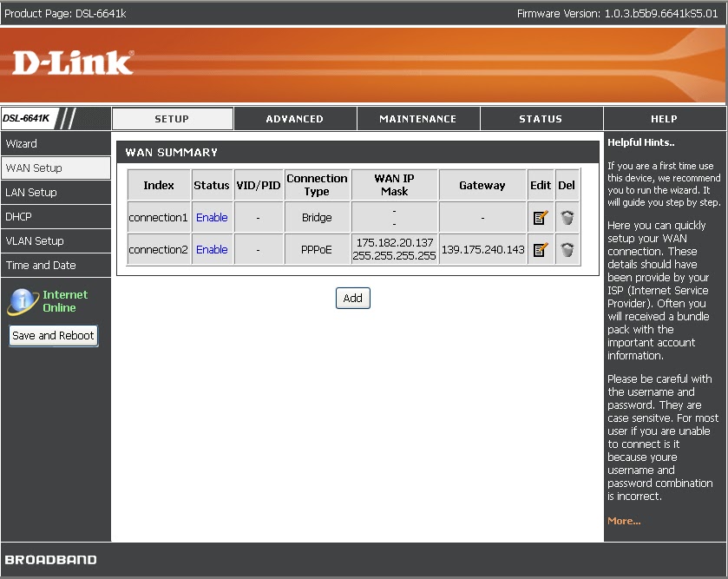Click Save and Reboot button
The image size is (728, 579).
[54, 336]
